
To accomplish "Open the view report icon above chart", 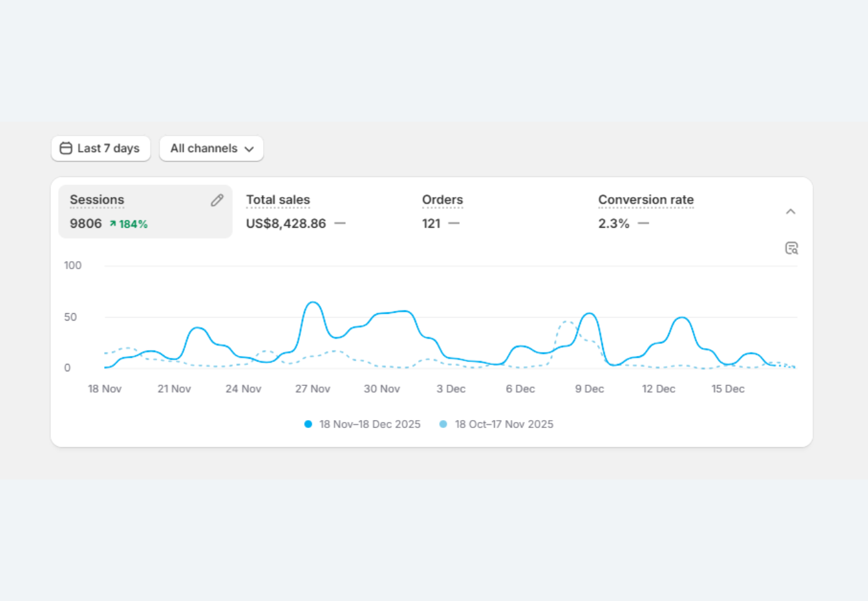I will 791,248.
